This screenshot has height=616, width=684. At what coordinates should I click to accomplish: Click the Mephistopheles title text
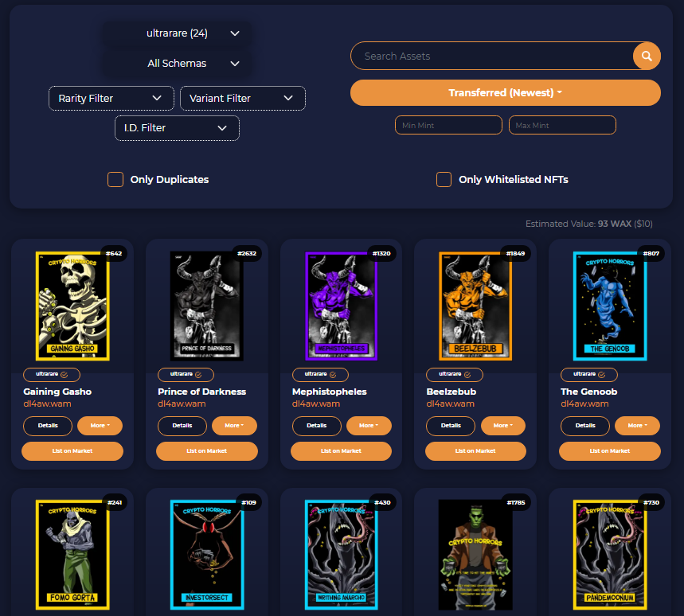pyautogui.click(x=330, y=392)
